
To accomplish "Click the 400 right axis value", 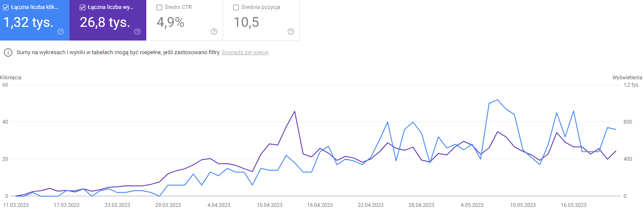I will (x=627, y=159).
